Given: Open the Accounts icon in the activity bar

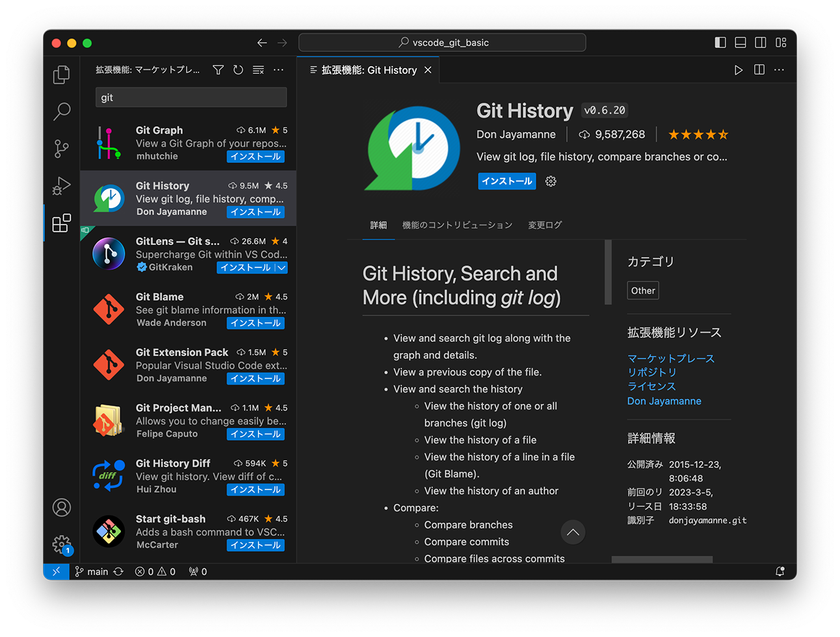Looking at the screenshot, I should 61,508.
